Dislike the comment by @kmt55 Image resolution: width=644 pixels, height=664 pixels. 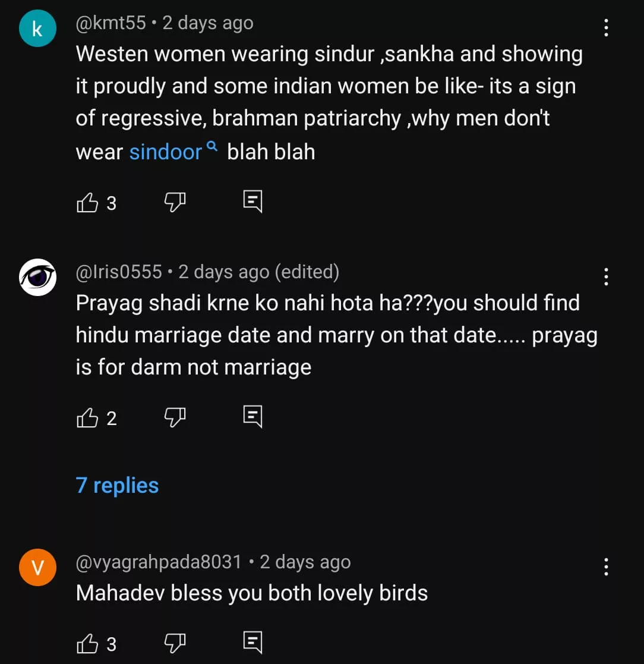pos(174,203)
